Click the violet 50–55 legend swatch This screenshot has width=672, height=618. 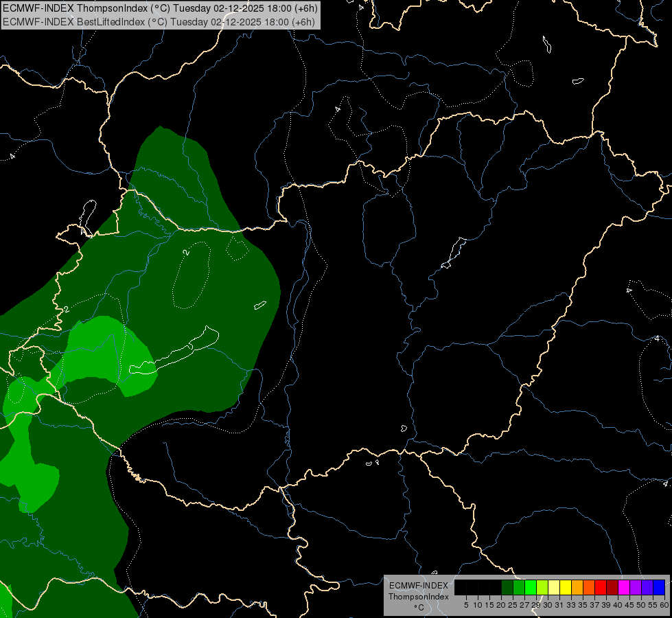[x=647, y=587]
